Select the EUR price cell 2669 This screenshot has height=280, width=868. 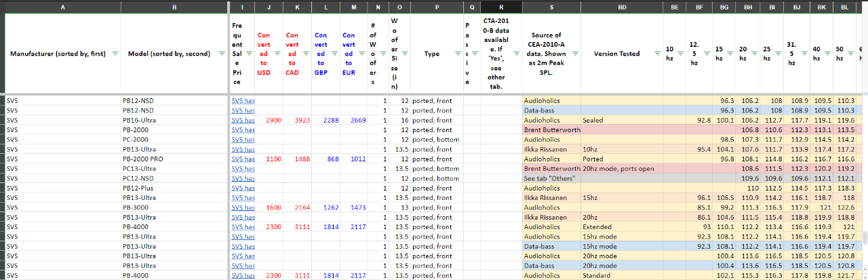pos(354,120)
